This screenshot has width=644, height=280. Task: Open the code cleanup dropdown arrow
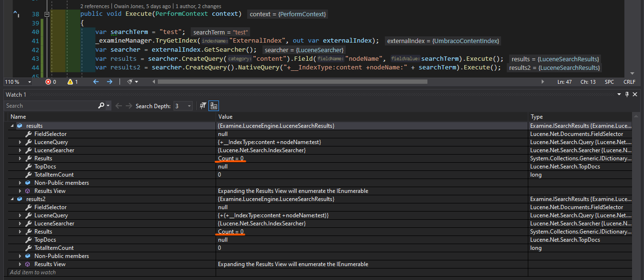[x=136, y=82]
